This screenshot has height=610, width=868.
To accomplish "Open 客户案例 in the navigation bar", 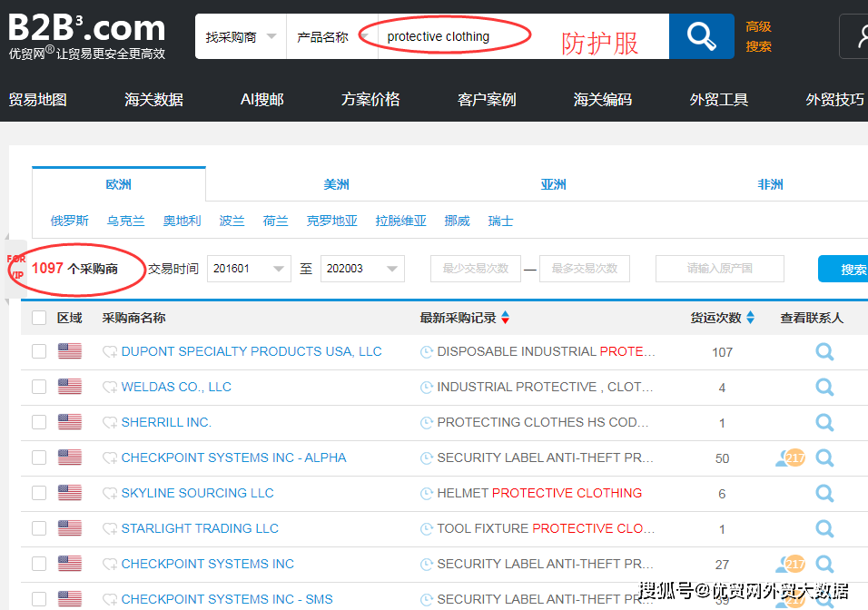I will coord(487,100).
